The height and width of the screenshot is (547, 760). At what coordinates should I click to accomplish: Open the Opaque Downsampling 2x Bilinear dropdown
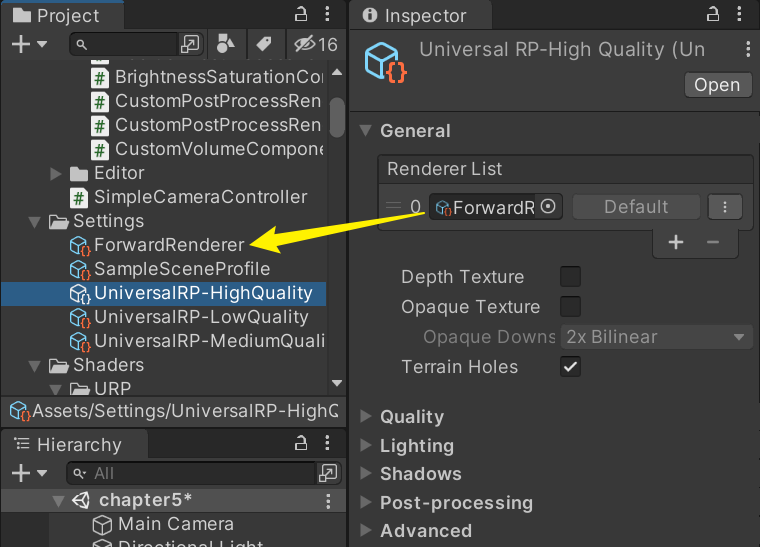655,337
